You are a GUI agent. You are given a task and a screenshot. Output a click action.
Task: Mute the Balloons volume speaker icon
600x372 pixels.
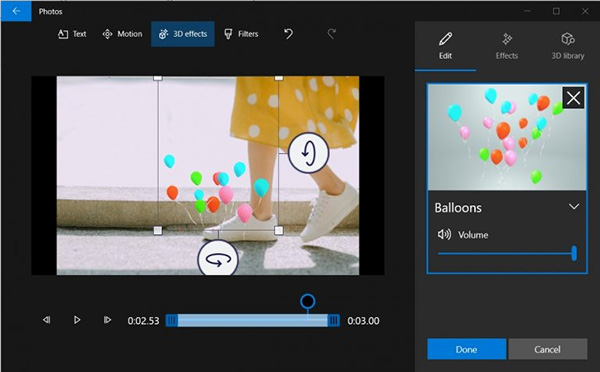click(444, 234)
